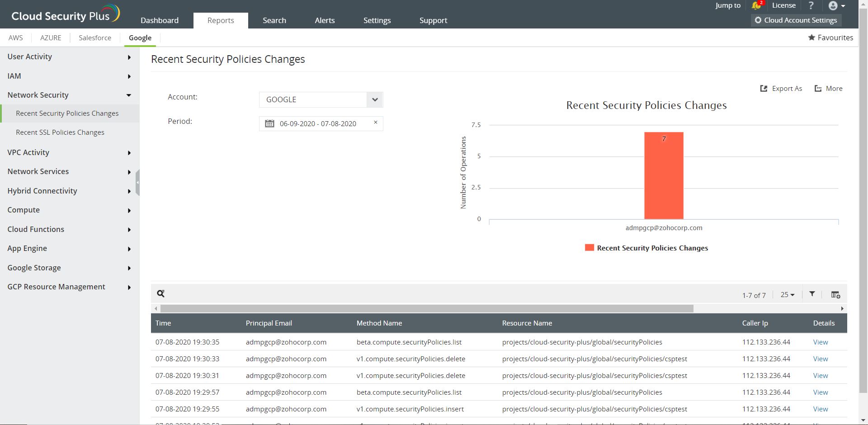This screenshot has width=868, height=425.
Task: Open the add/remove columns icon
Action: [x=835, y=295]
